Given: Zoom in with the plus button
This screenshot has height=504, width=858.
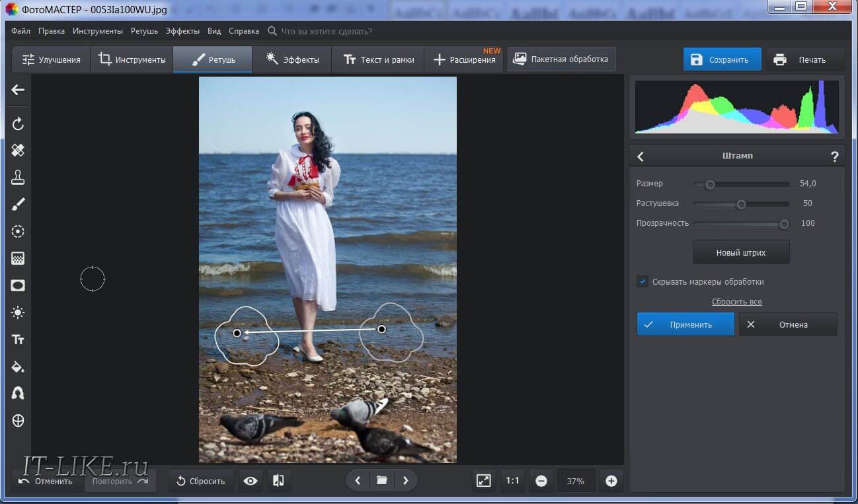Looking at the screenshot, I should 611,481.
